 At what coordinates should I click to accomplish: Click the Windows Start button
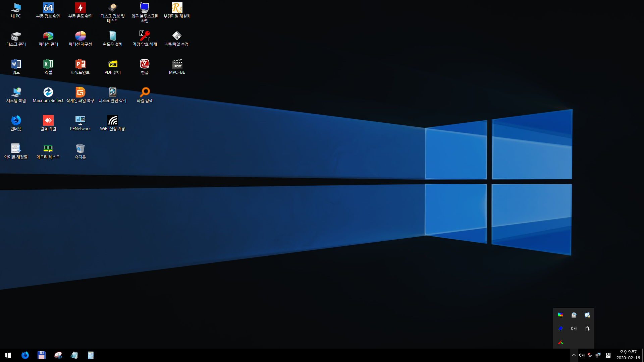(8, 355)
